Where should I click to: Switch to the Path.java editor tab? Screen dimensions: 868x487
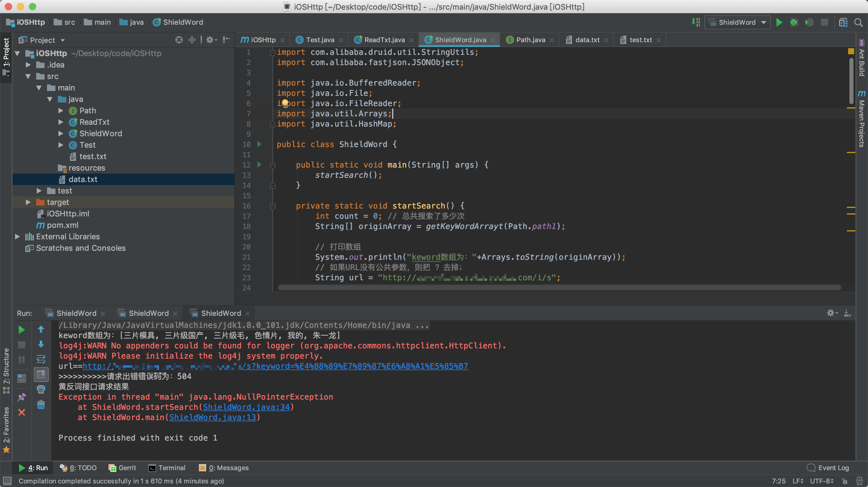tap(530, 40)
